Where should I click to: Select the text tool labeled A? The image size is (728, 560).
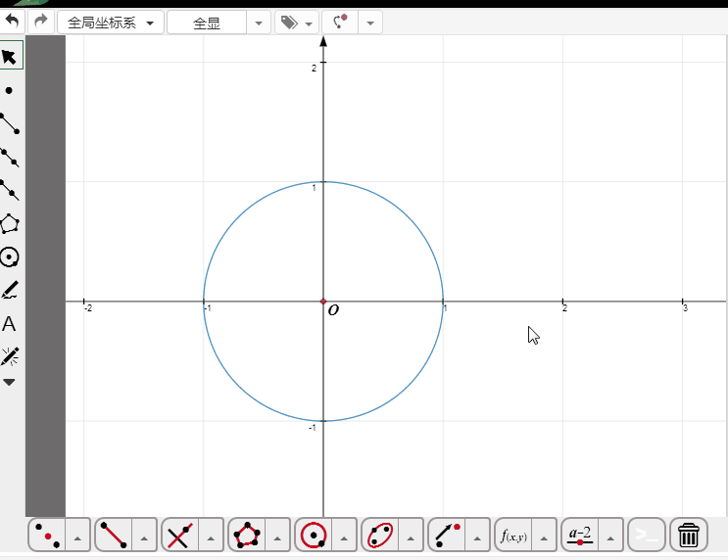[x=9, y=324]
